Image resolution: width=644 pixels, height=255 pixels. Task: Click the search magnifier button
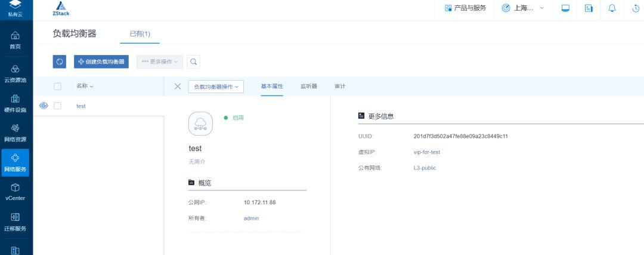[193, 62]
